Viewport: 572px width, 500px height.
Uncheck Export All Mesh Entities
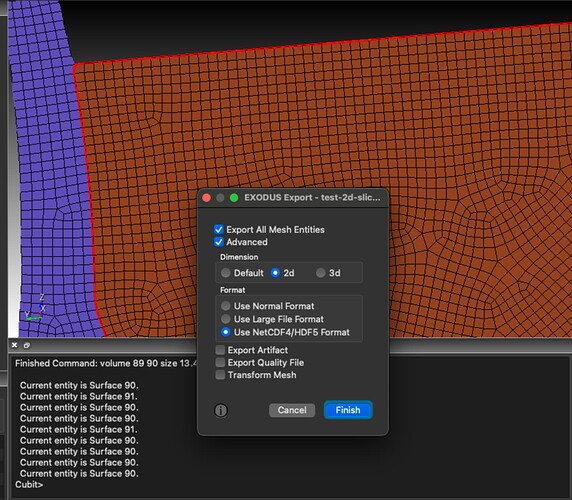pos(219,229)
